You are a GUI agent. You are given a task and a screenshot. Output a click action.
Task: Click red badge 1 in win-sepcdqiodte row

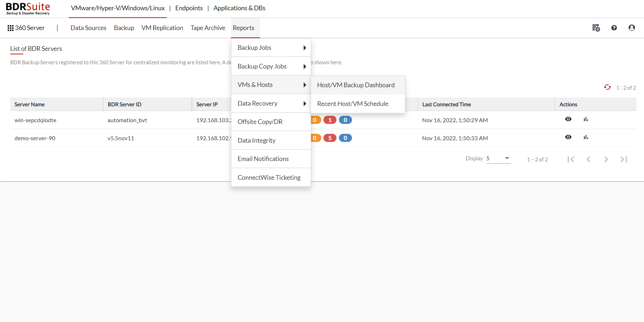tap(330, 120)
